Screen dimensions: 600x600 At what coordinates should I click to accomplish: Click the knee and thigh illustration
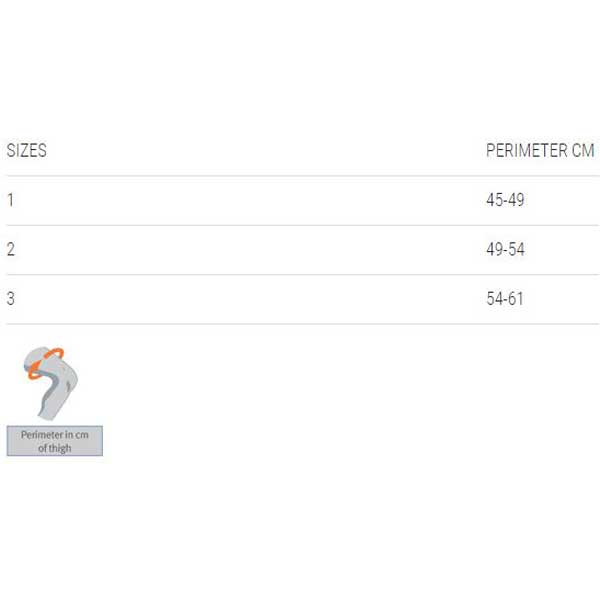(x=51, y=383)
